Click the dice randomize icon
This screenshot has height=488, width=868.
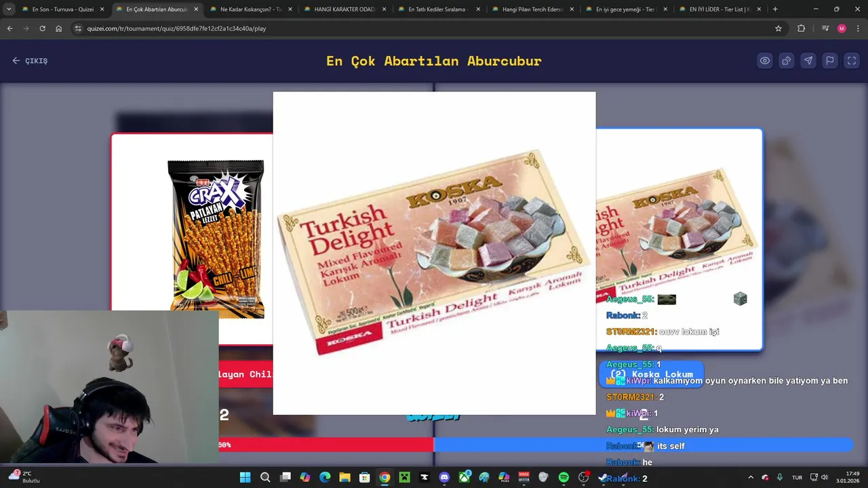[787, 60]
